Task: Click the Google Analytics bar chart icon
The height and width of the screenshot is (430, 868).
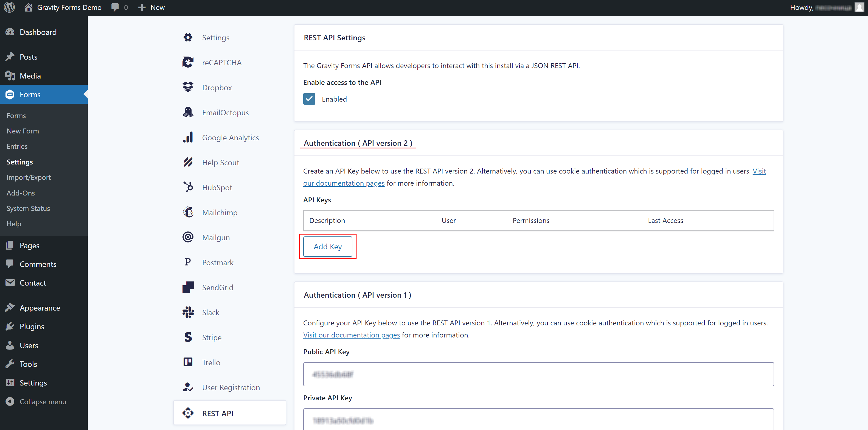Action: tap(188, 137)
